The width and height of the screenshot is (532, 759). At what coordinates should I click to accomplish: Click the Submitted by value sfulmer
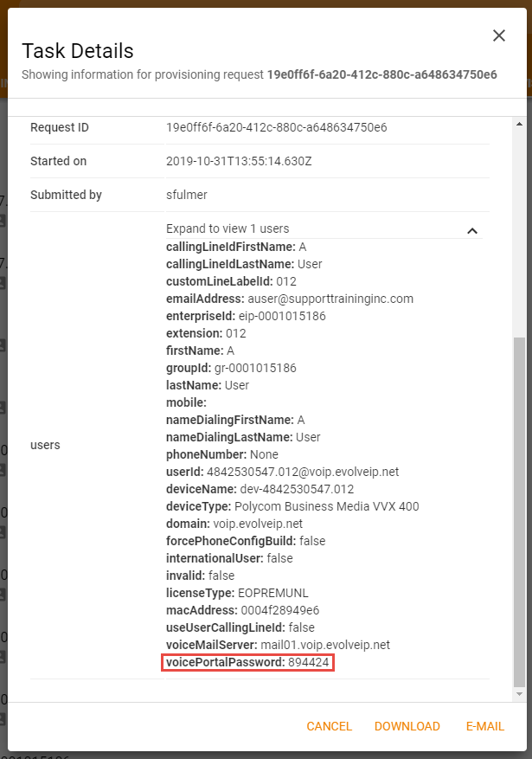point(189,196)
